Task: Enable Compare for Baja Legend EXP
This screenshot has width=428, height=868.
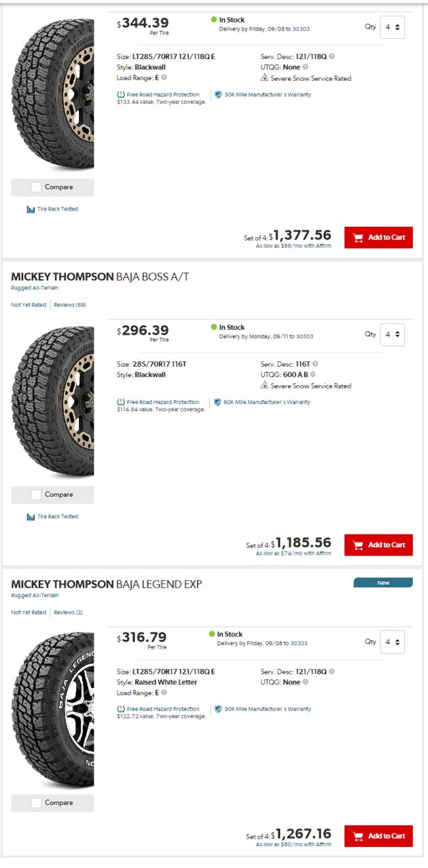Action: [x=36, y=803]
